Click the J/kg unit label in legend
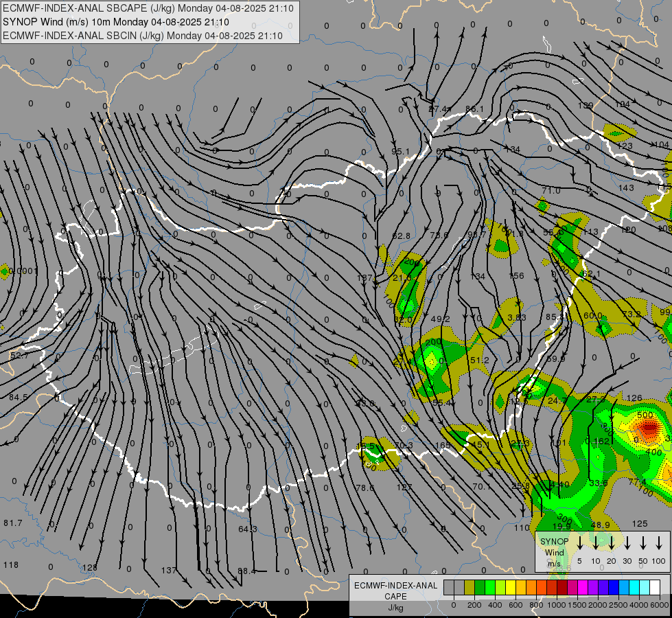Screen dimensions: 672x618 395,608
